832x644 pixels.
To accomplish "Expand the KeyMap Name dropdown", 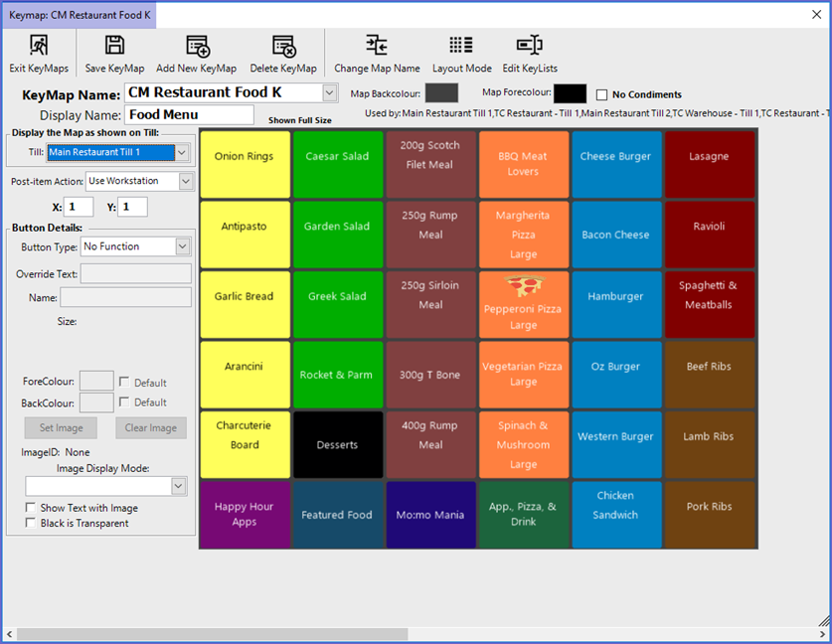I will (330, 92).
